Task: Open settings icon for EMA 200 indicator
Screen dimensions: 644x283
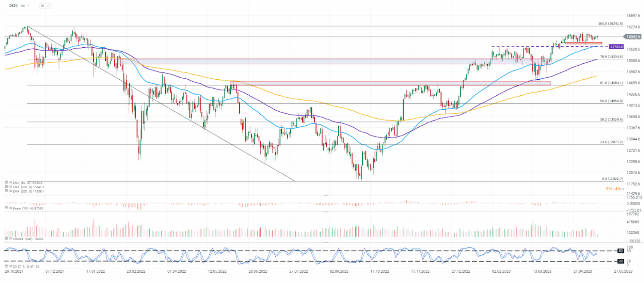Action: click(x=6, y=191)
